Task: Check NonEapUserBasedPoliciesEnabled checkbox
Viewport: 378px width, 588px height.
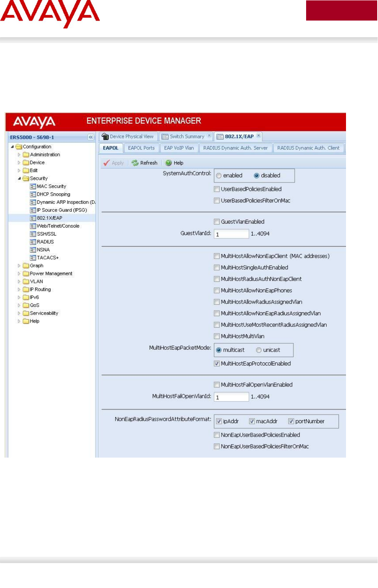Action: [217, 435]
